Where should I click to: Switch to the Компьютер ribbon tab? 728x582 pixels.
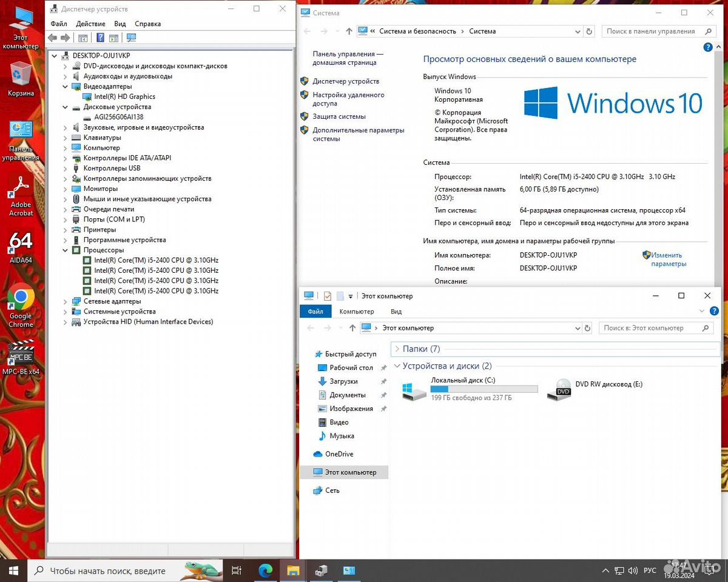[357, 312]
